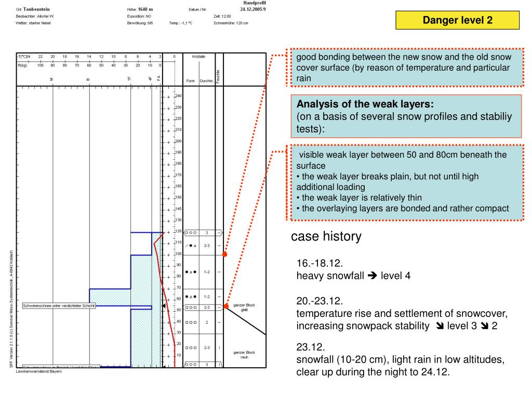Click the '1F' hardness label
This screenshot has height=399, width=532.
pos(129,79)
